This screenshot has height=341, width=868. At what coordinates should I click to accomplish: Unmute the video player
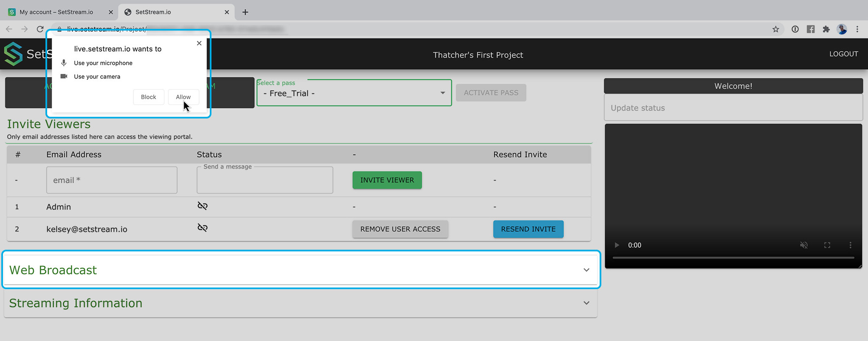(804, 245)
